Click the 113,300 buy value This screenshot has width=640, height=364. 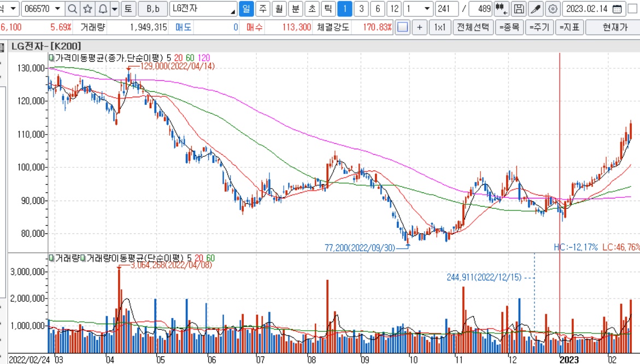[297, 27]
